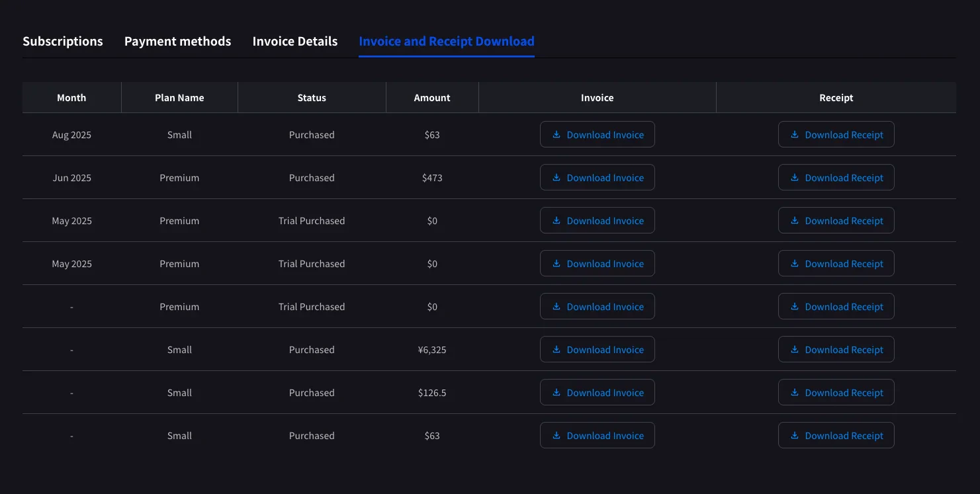Download the invoice for the Trial Purchased Premium row with no month

click(597, 306)
